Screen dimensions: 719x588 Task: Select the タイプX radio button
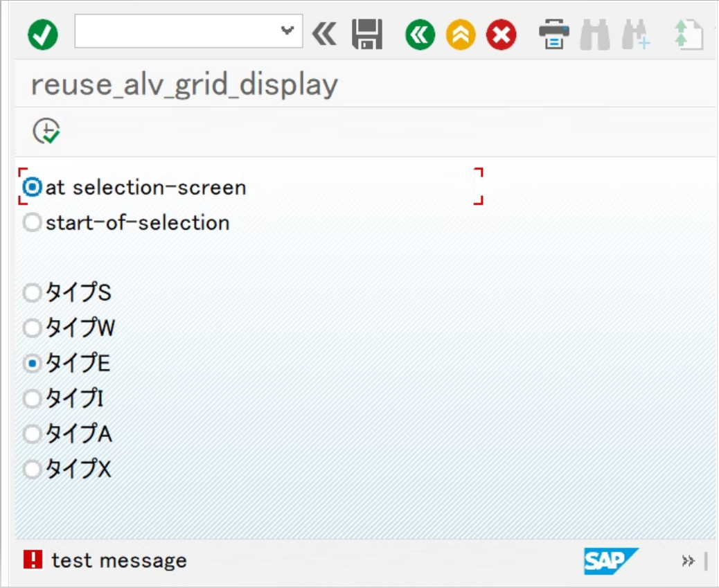(32, 469)
